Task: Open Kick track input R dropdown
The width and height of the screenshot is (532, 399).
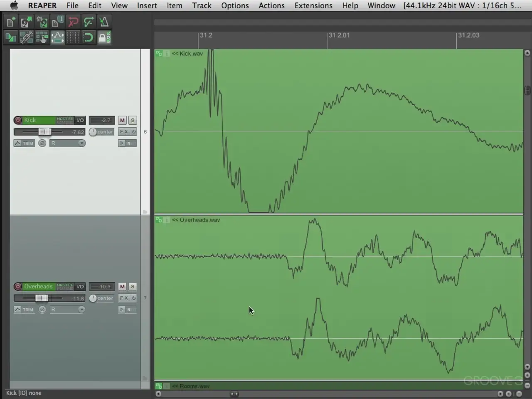Action: point(67,143)
